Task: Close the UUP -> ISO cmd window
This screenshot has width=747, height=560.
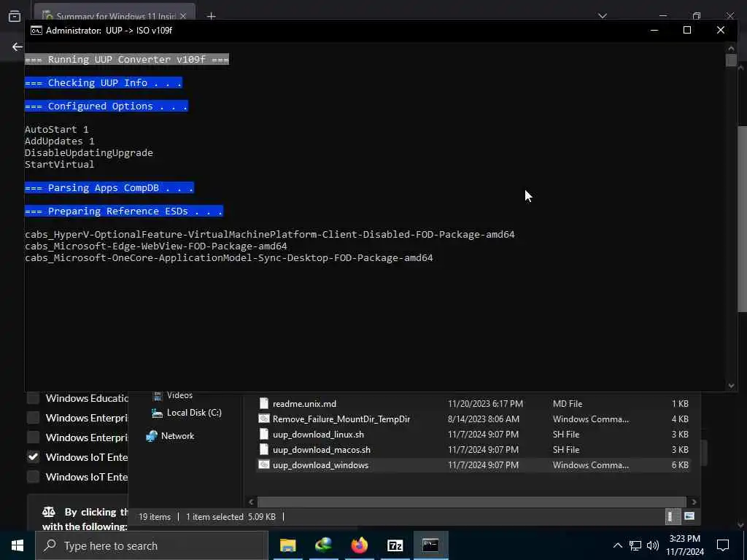Action: [720, 30]
